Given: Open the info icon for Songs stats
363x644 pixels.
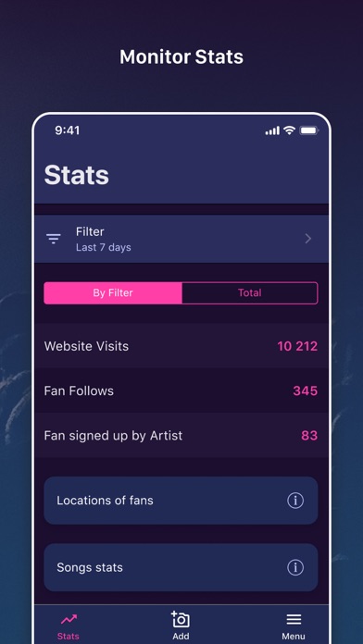Looking at the screenshot, I should 295,567.
